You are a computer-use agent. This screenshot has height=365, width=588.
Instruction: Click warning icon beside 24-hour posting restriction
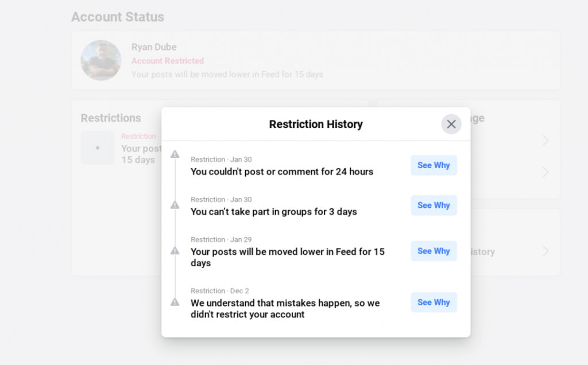click(x=175, y=154)
